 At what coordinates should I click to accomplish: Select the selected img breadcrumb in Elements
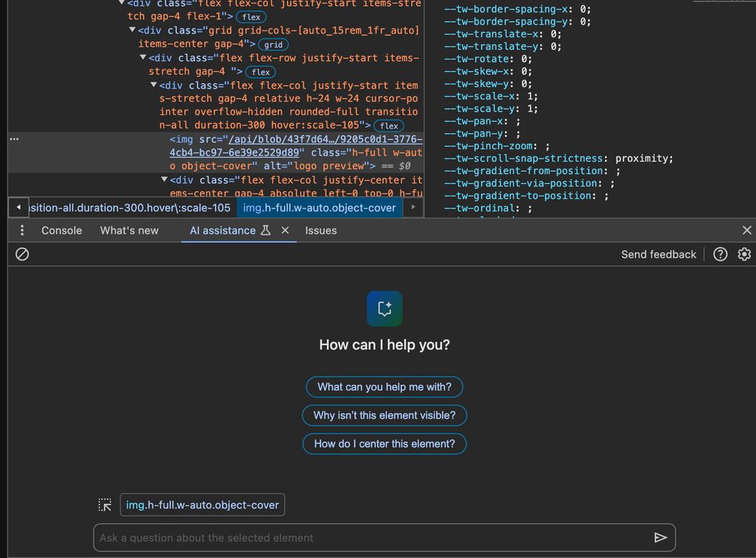click(319, 208)
